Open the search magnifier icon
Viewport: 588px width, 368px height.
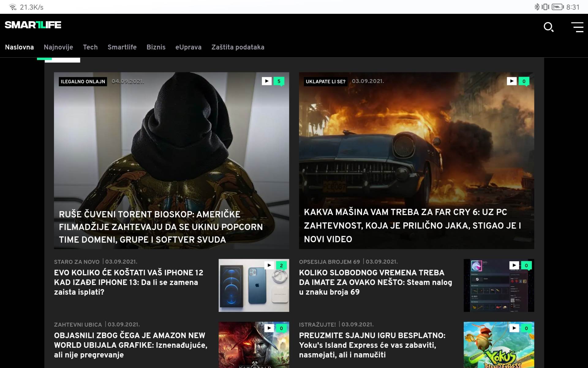[548, 27]
